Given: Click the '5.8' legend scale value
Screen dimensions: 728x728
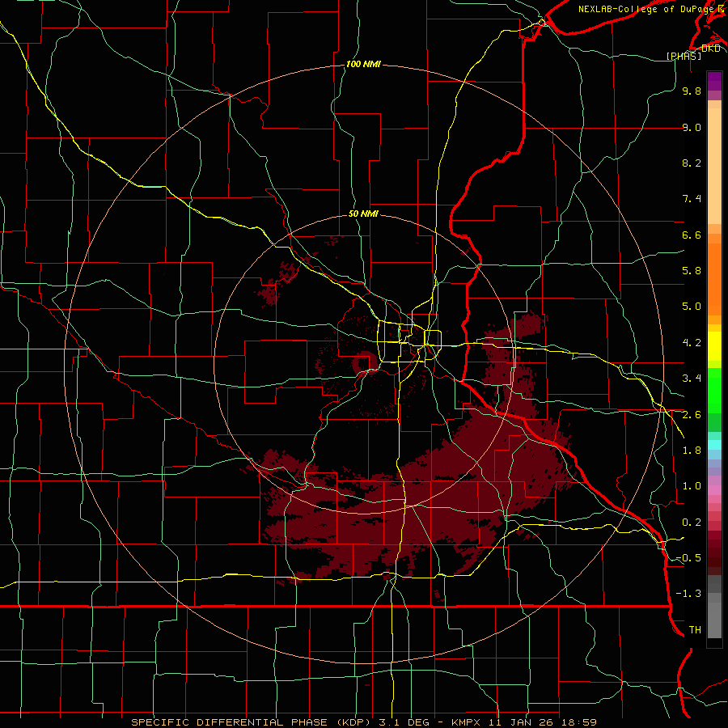Looking at the screenshot, I should coord(692,271).
